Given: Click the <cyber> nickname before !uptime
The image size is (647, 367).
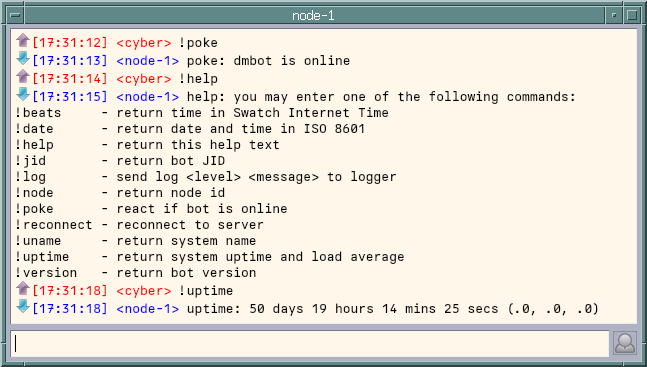Looking at the screenshot, I should [144, 291].
